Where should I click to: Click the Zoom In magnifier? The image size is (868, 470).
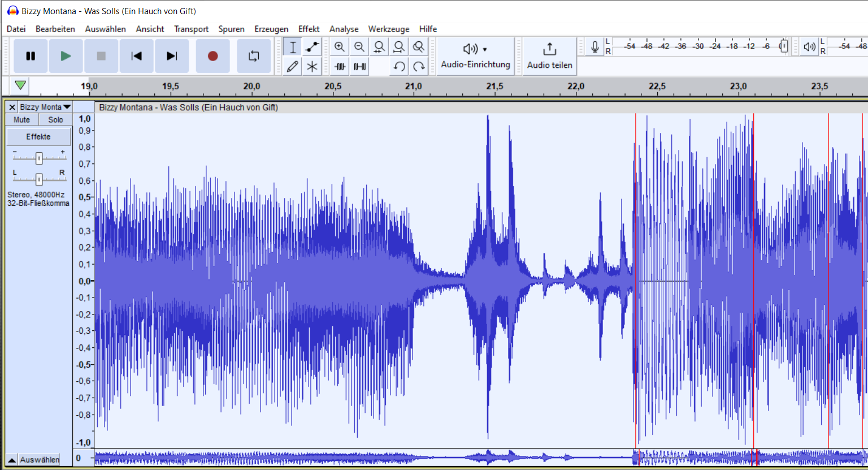point(339,47)
